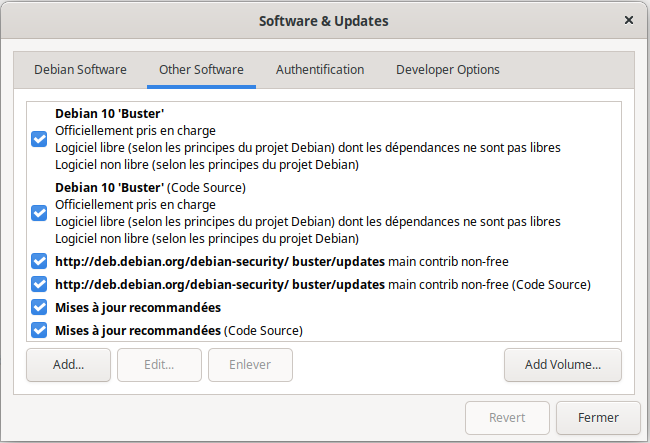
Task: Close the Software & Updates window
Action: tap(629, 20)
